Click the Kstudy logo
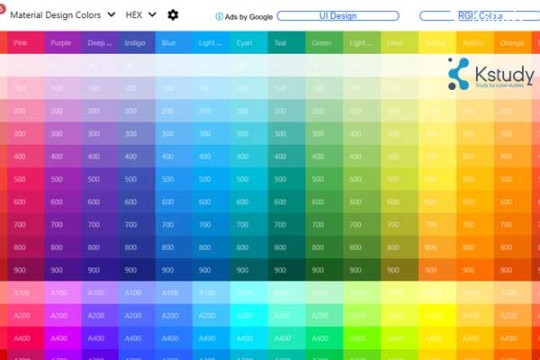The image size is (540, 360). point(491,74)
